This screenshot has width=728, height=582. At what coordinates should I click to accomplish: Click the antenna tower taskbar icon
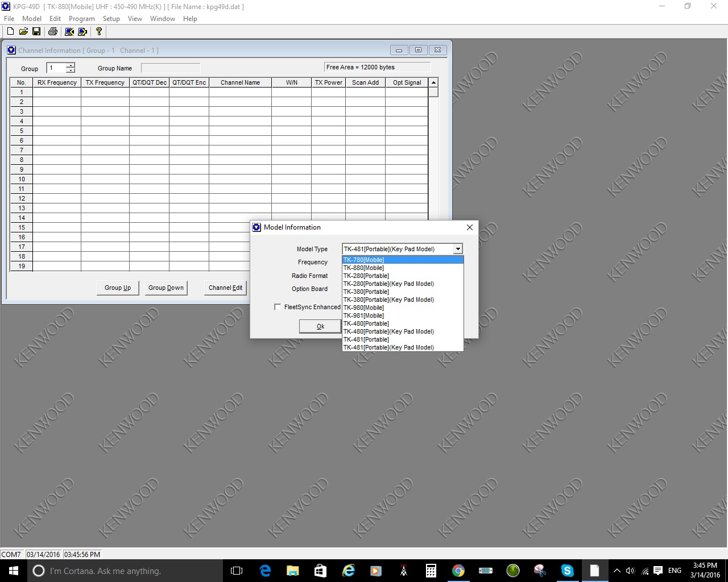point(404,571)
